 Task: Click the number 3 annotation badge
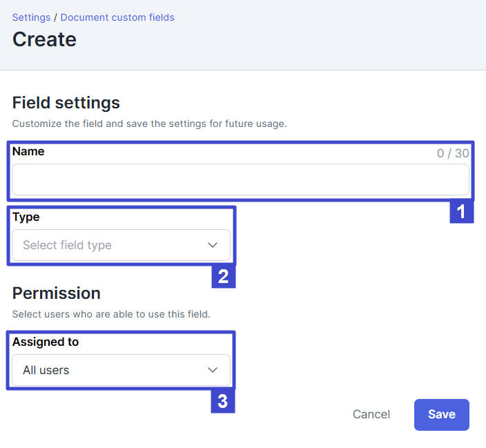(223, 402)
